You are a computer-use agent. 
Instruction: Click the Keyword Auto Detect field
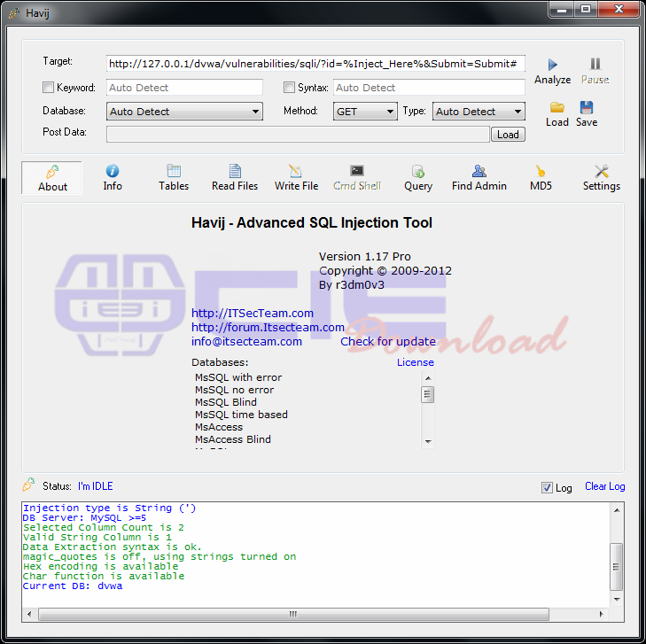point(184,88)
